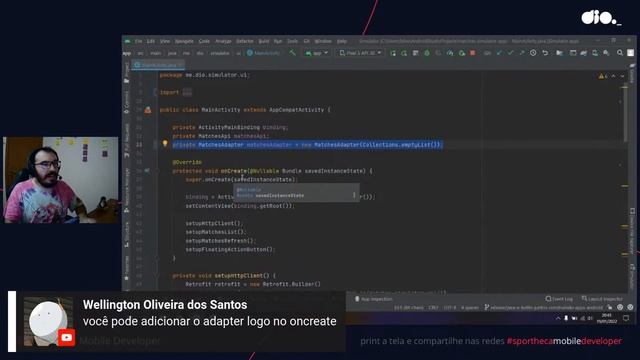Select the MainActivity.java editor tab
640x360 pixels.
158,65
